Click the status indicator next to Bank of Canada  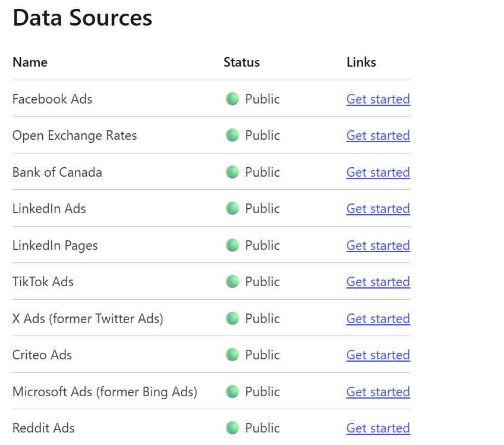coord(232,172)
